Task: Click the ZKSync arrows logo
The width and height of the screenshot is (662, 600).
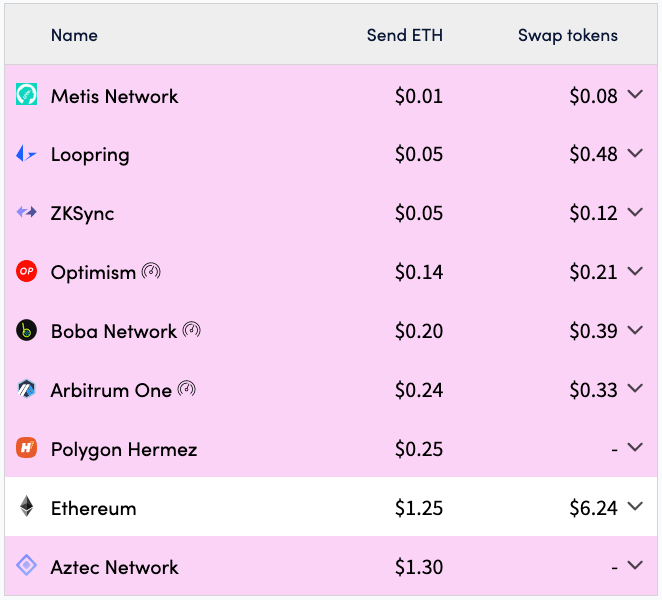Action: tap(26, 212)
